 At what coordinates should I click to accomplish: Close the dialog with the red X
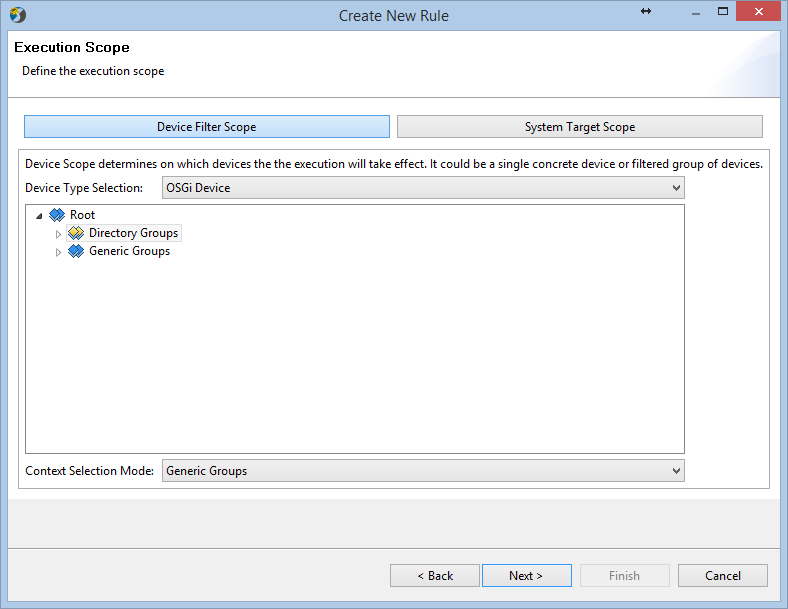coord(758,12)
